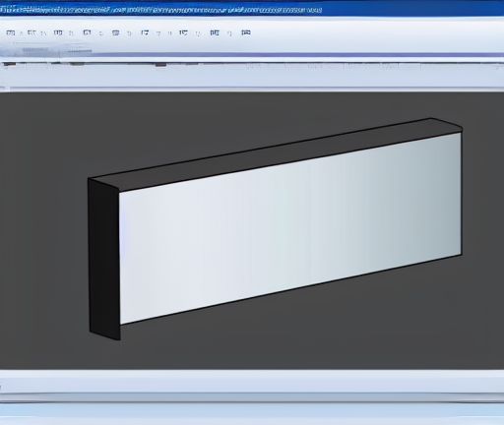Click the status bar below the viewport
Viewport: 504px width, 425px height.
(x=252, y=382)
